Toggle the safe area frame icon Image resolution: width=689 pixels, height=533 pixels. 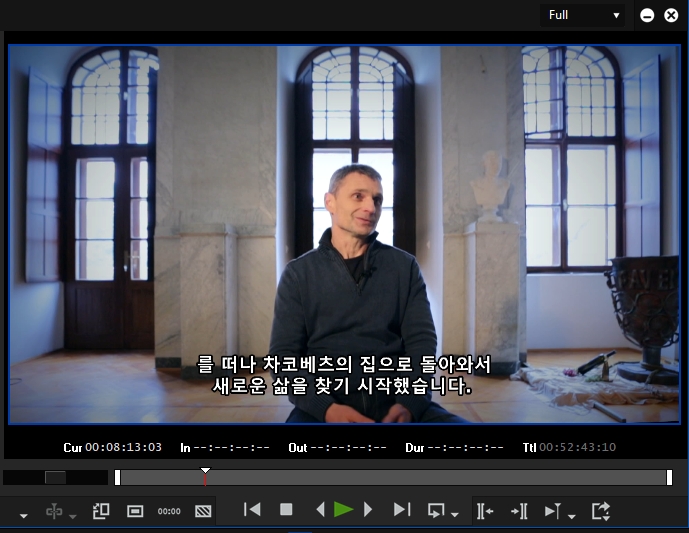pyautogui.click(x=135, y=511)
